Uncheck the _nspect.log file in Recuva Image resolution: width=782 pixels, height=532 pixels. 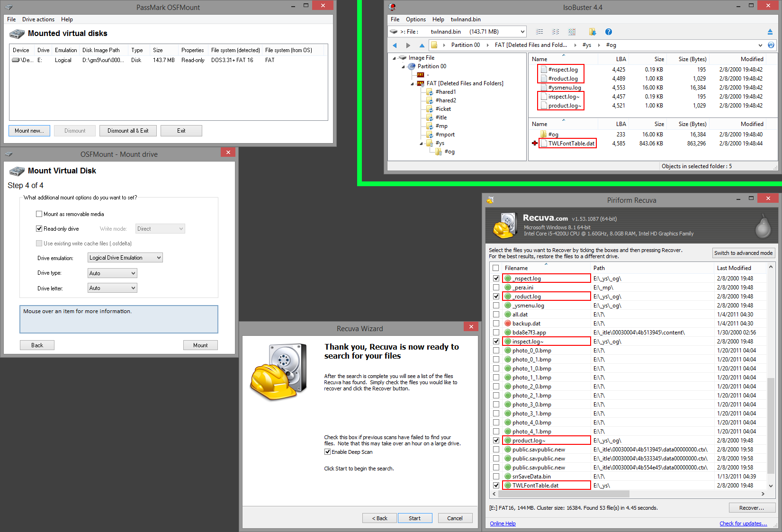pos(496,279)
